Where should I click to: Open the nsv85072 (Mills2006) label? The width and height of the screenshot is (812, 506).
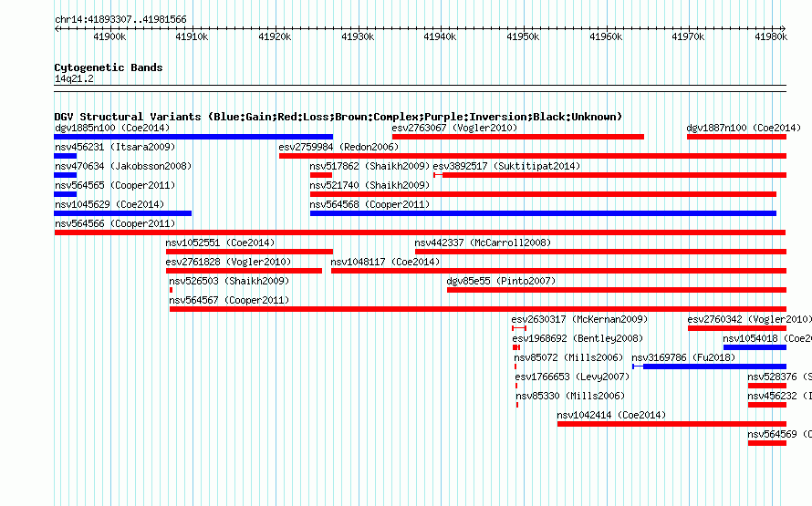click(568, 357)
